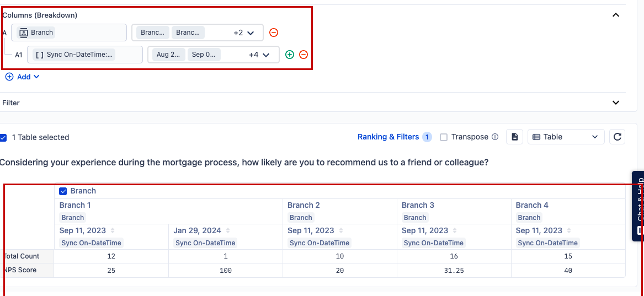Sort the Jan 29, 2024 column

click(x=227, y=230)
